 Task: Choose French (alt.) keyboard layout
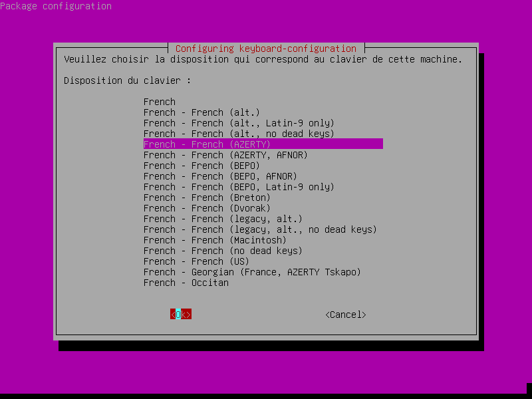tap(201, 112)
